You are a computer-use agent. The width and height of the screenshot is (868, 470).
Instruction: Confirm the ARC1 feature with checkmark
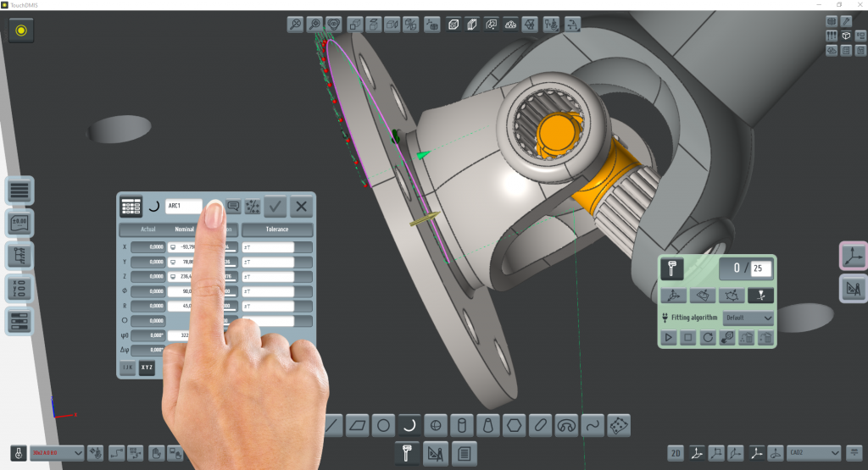(x=275, y=206)
